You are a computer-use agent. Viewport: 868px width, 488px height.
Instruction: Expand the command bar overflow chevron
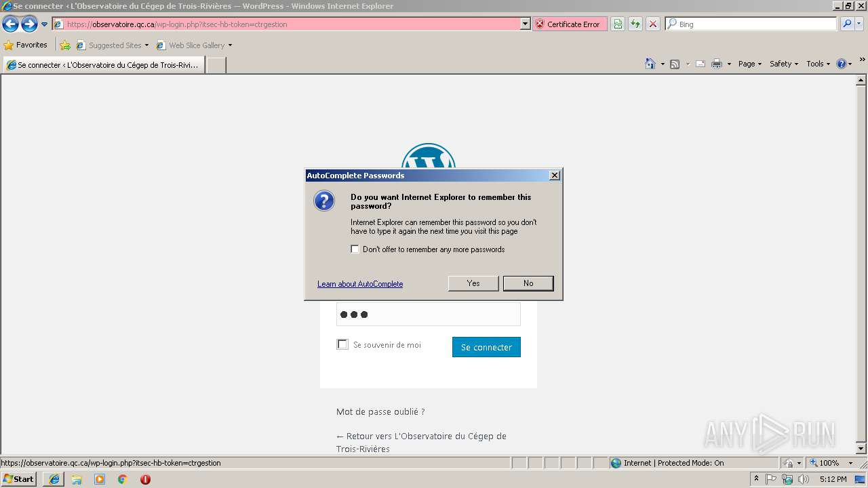[862, 60]
